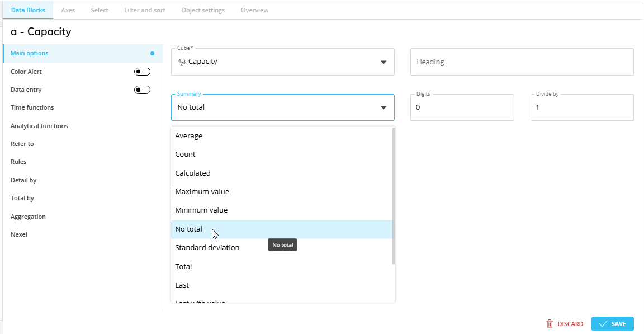This screenshot has height=334, width=644.
Task: Click the numeric cube icon beside Capacity
Action: pyautogui.click(x=182, y=62)
